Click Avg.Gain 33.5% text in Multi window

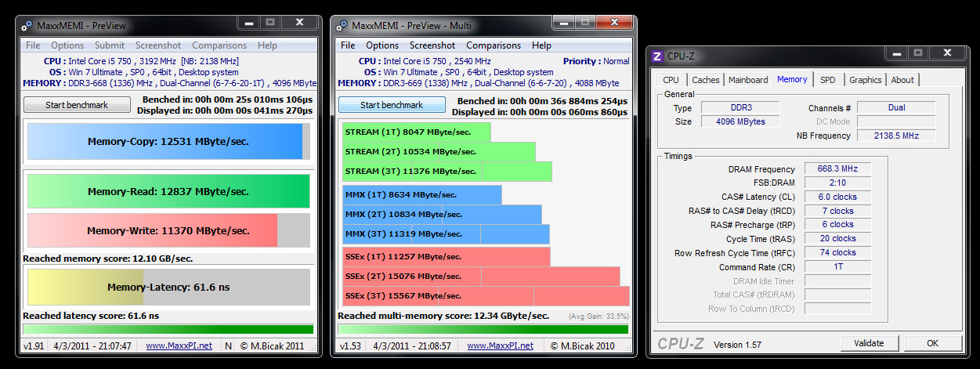pyautogui.click(x=598, y=317)
